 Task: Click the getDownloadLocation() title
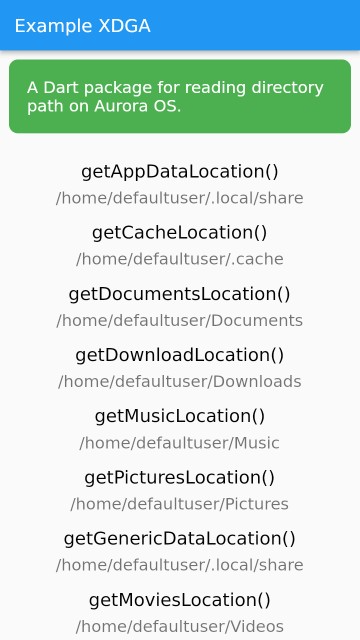pos(180,355)
